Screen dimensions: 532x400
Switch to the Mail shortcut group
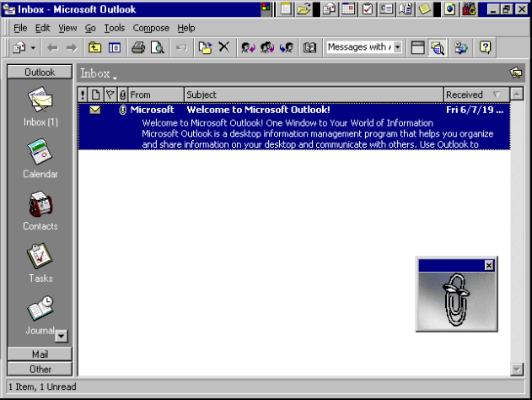pyautogui.click(x=40, y=354)
